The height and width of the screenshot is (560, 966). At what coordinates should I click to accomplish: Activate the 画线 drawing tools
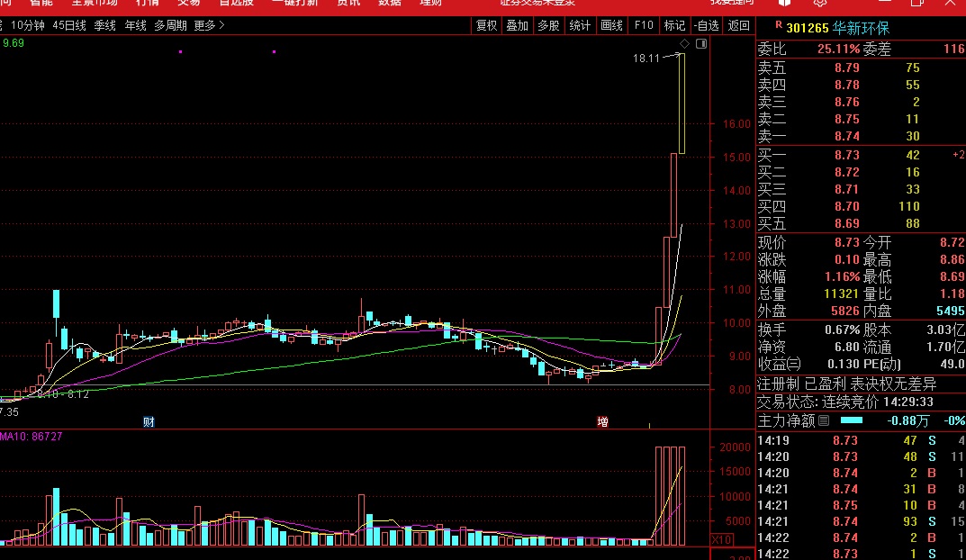pos(612,25)
